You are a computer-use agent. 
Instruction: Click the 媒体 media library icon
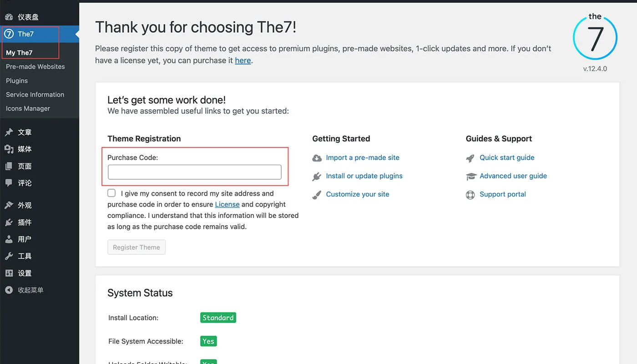click(9, 149)
